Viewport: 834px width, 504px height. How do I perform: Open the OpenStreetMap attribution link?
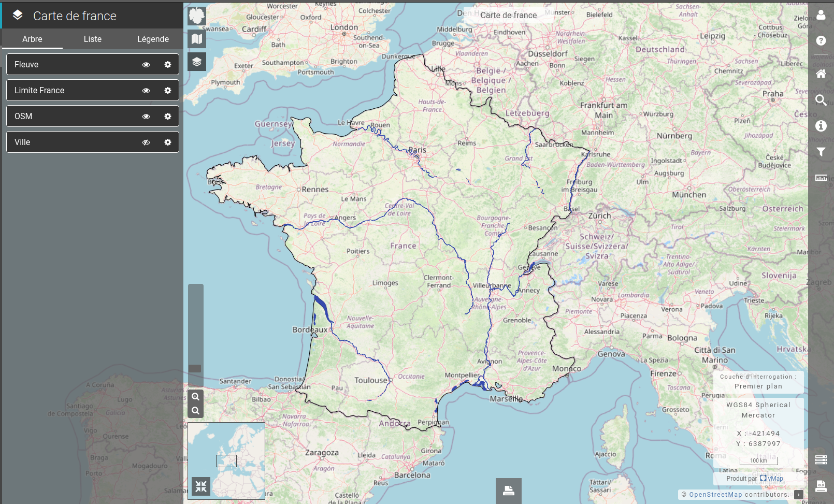click(x=715, y=495)
